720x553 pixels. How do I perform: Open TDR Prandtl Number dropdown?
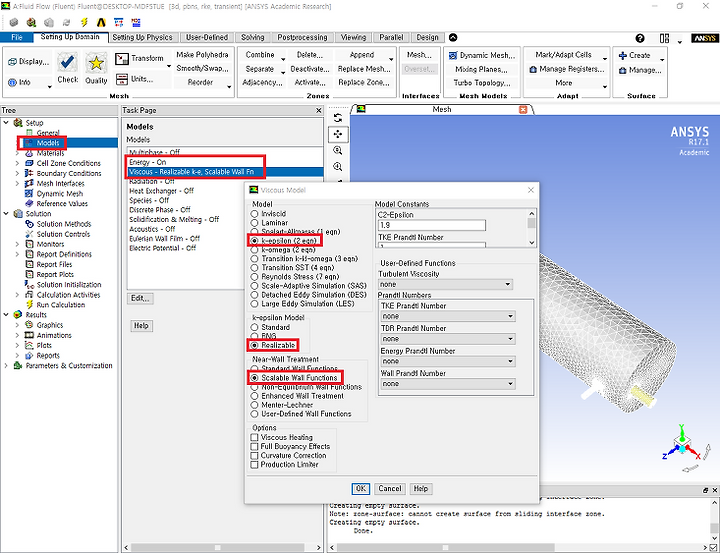pyautogui.click(x=448, y=339)
